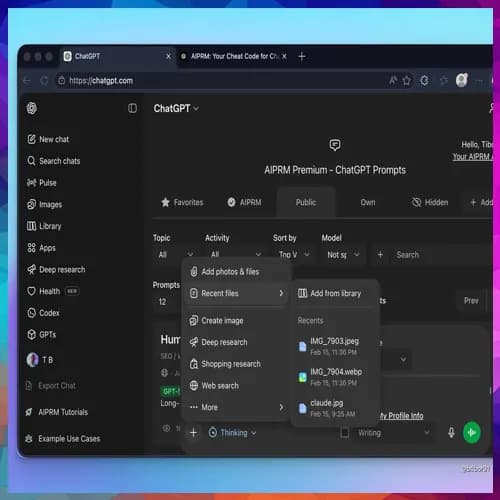Expand the Recent files submenu

click(236, 293)
